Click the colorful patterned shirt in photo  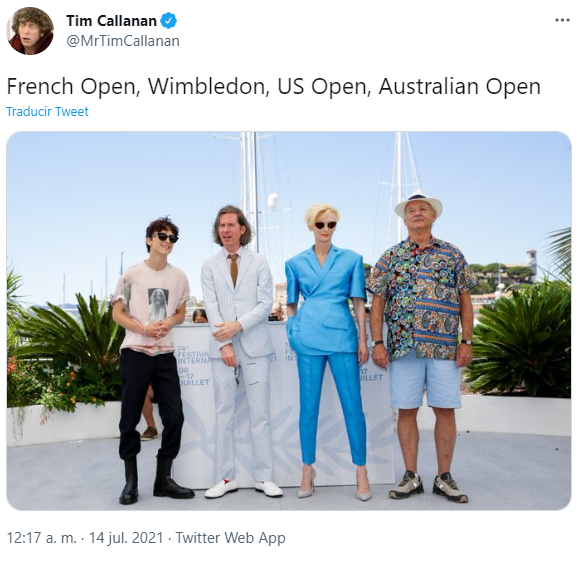click(x=421, y=299)
